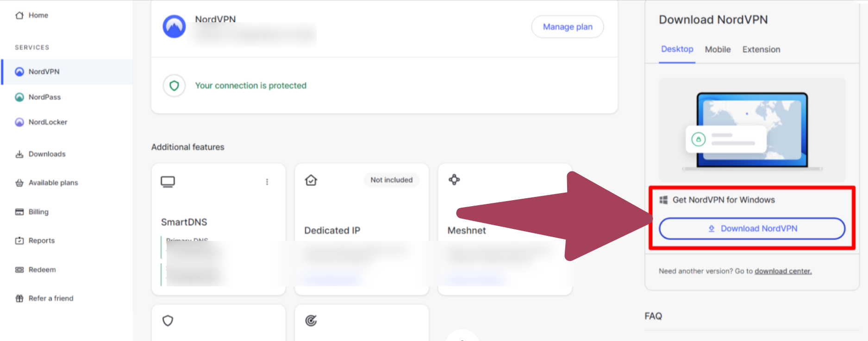Click the Reports icon
The image size is (868, 341).
pyautogui.click(x=19, y=240)
